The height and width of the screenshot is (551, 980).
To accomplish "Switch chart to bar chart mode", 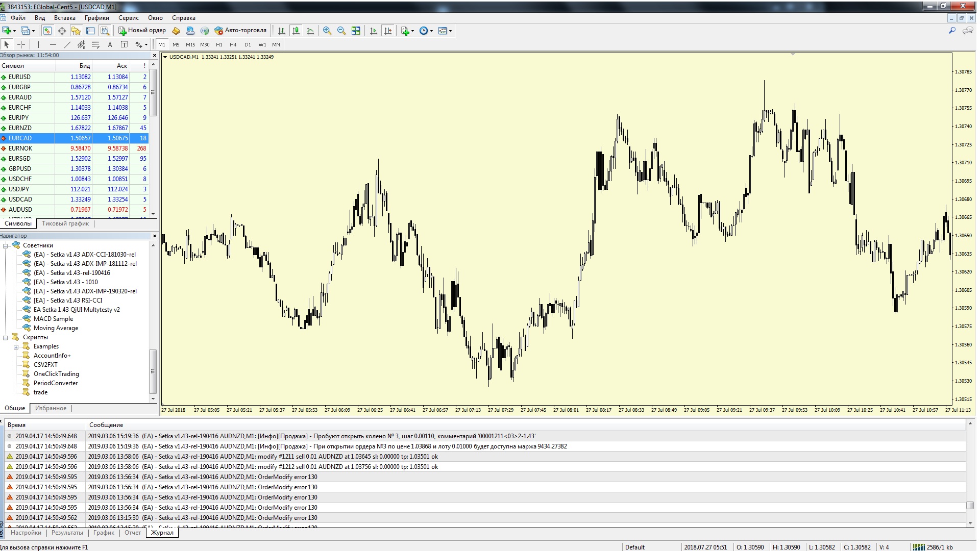I will coord(281,31).
